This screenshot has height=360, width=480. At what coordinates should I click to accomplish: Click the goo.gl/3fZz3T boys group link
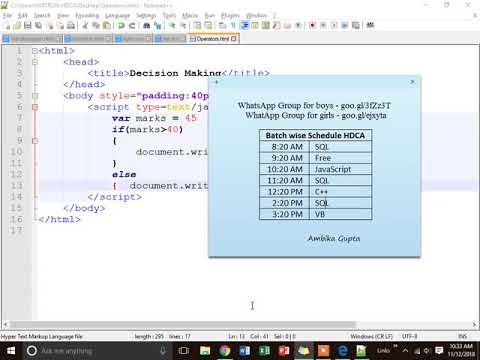(x=365, y=106)
